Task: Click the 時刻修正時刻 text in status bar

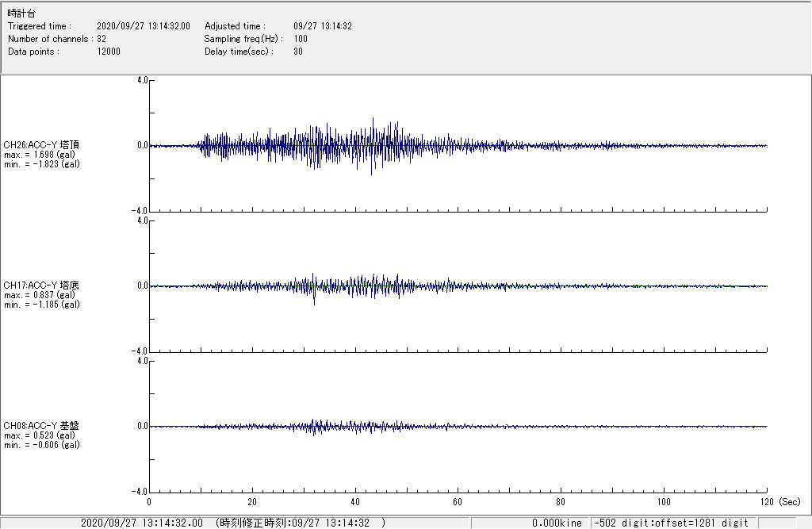Action: (301, 523)
